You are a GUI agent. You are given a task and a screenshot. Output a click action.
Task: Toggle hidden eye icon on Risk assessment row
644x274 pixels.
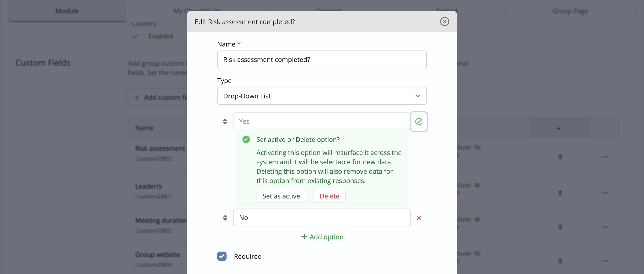[x=477, y=147]
